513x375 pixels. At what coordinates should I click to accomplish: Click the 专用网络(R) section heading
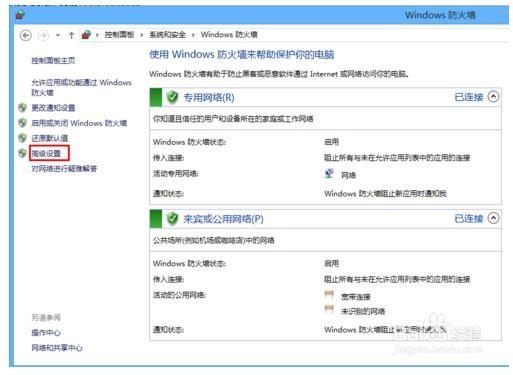(x=209, y=97)
